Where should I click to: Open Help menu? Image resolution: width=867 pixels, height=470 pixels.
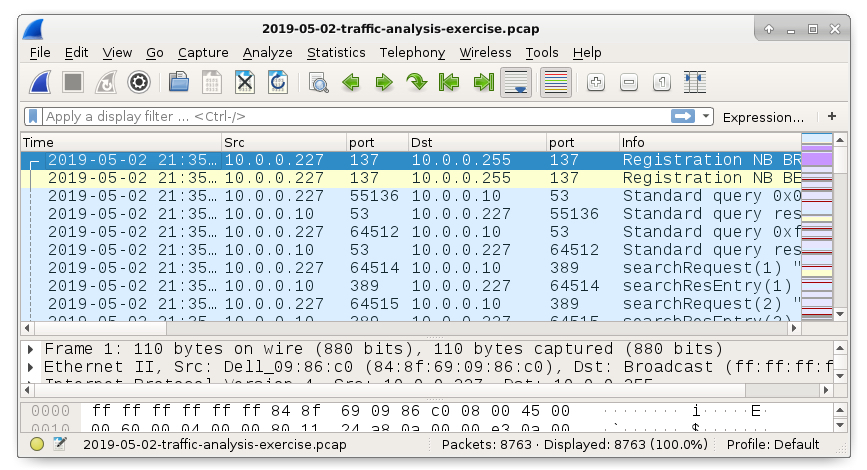587,53
